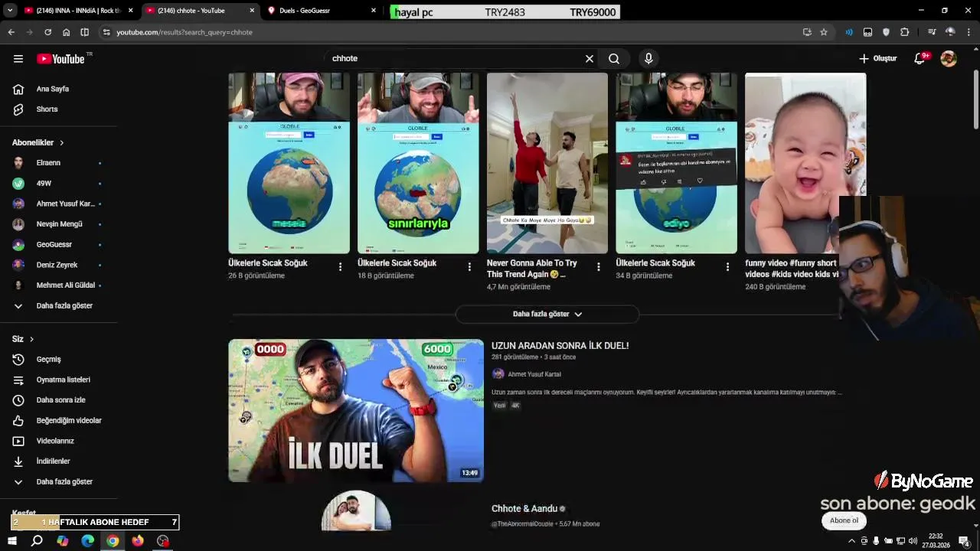Open the Deniz Zeyrek subscription

click(x=57, y=265)
